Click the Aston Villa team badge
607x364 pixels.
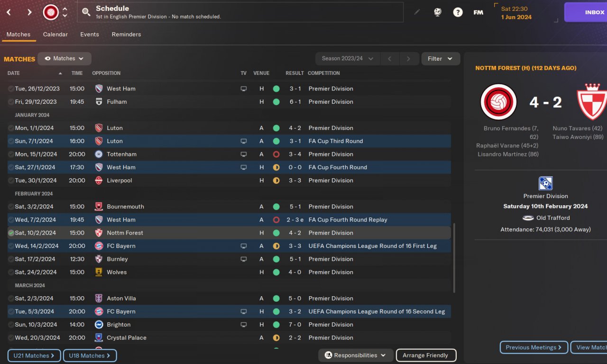[99, 299]
